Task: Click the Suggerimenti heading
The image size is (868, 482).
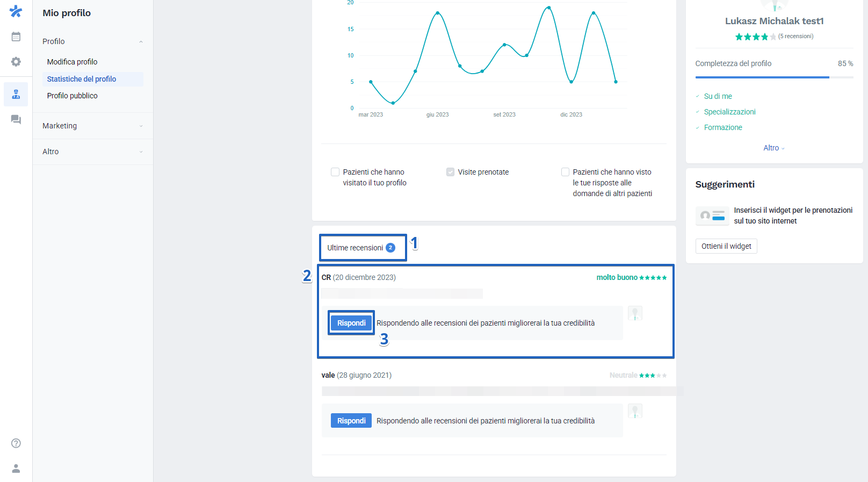Action: (725, 184)
